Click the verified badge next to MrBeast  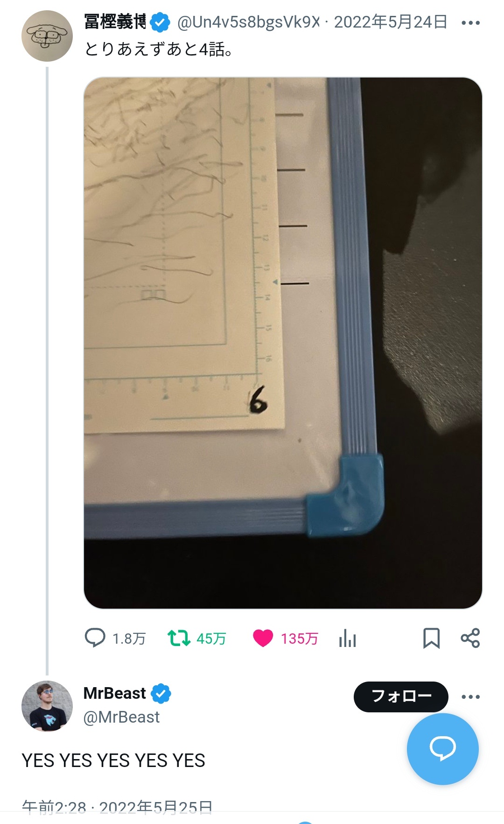(x=161, y=694)
